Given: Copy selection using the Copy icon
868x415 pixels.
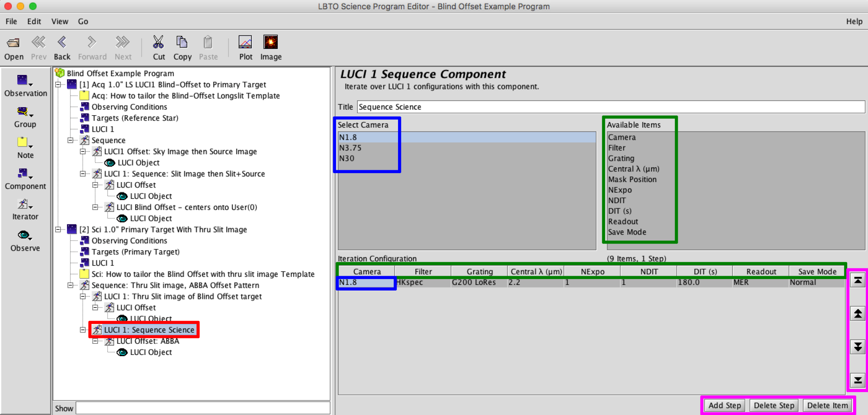Looking at the screenshot, I should point(182,42).
